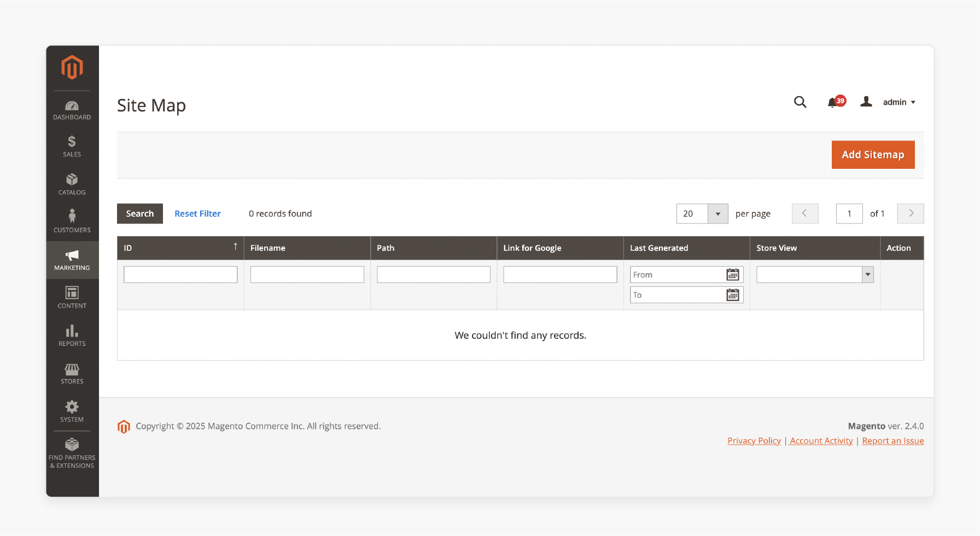Viewport: 980px width, 536px height.
Task: Expand the admin account dropdown
Action: coord(899,102)
